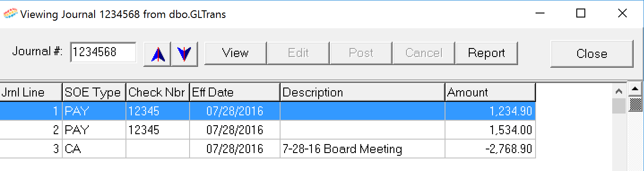Image resolution: width=644 pixels, height=171 pixels.
Task: Open the journal Report
Action: 486,53
